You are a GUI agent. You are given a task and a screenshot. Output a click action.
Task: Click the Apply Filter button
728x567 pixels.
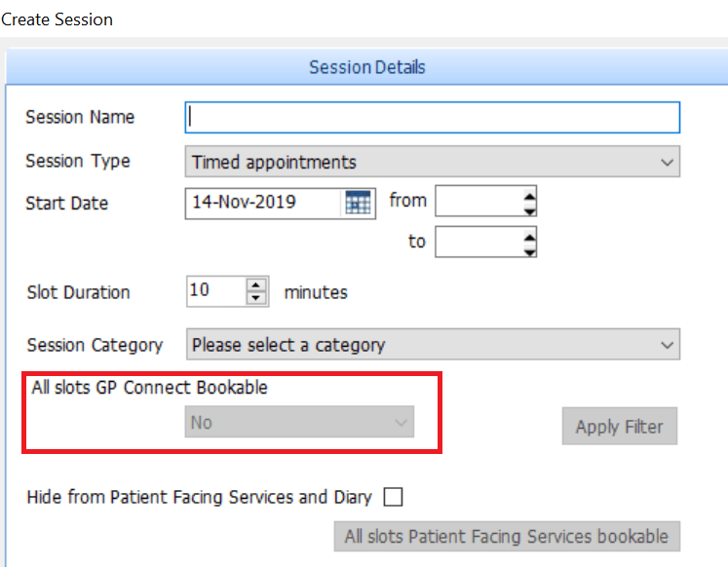tap(619, 427)
